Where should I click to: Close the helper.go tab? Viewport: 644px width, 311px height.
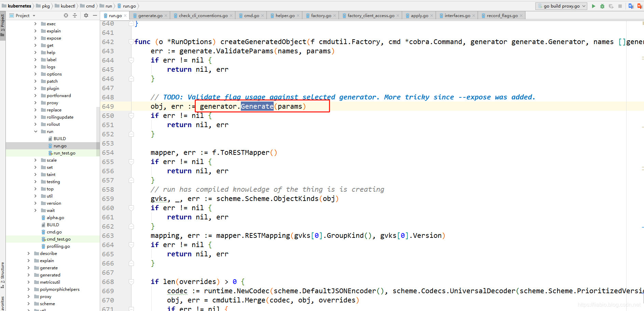pos(298,16)
